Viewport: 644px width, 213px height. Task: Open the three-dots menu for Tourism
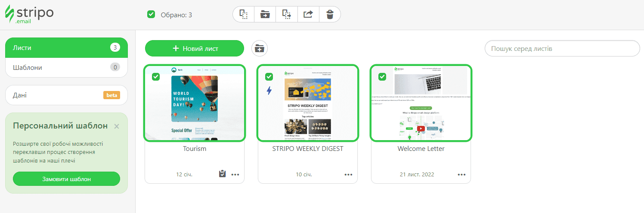coord(235,175)
